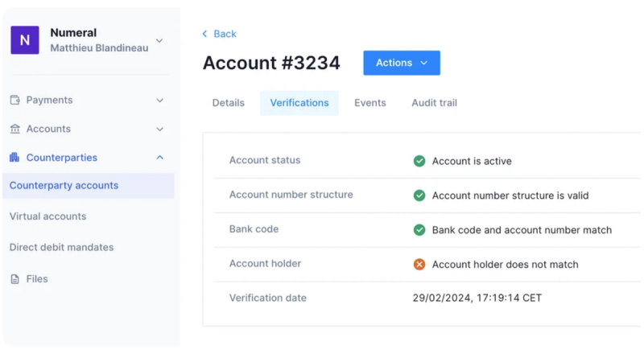Open Virtual accounts in sidebar
The width and height of the screenshot is (644, 358).
(x=47, y=216)
